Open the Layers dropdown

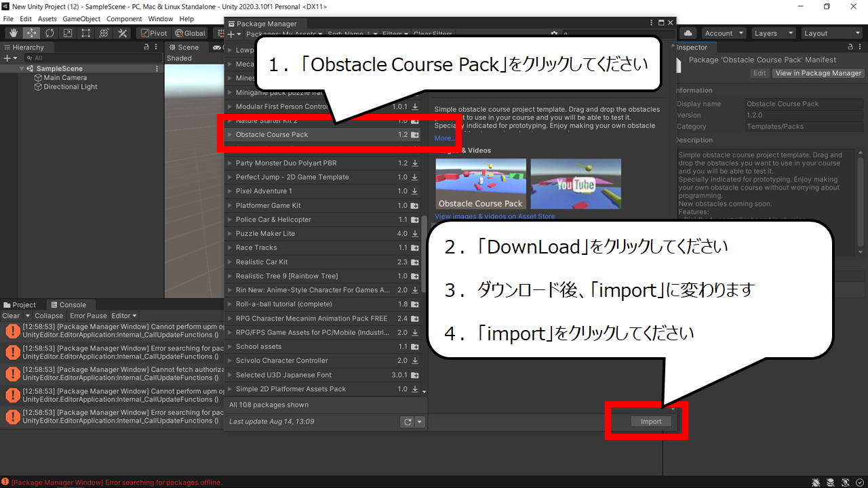(x=773, y=33)
